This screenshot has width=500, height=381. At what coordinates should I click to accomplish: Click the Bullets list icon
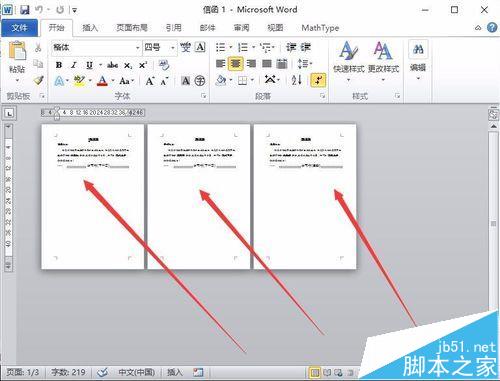point(221,48)
